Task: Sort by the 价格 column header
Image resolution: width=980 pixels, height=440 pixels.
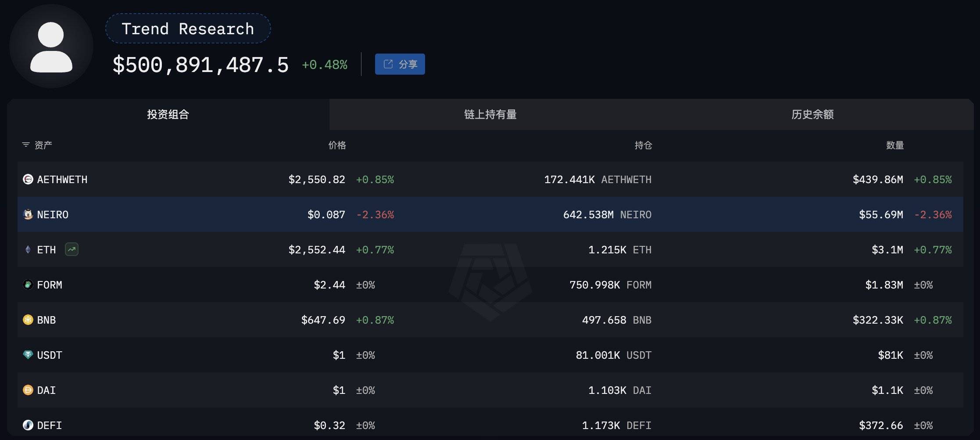Action: [337, 145]
